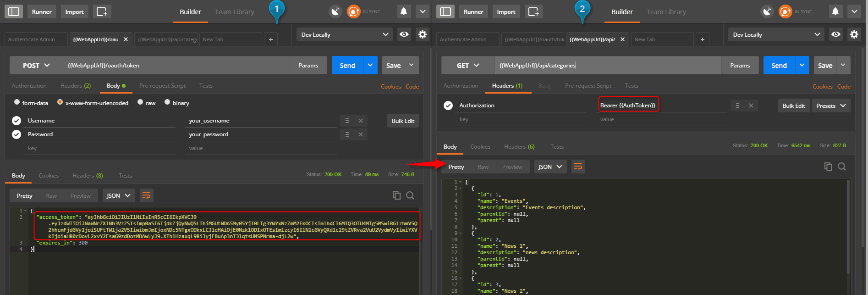Screen dimensions: 868x295
Task: Expand the Presets dropdown
Action: [x=831, y=106]
